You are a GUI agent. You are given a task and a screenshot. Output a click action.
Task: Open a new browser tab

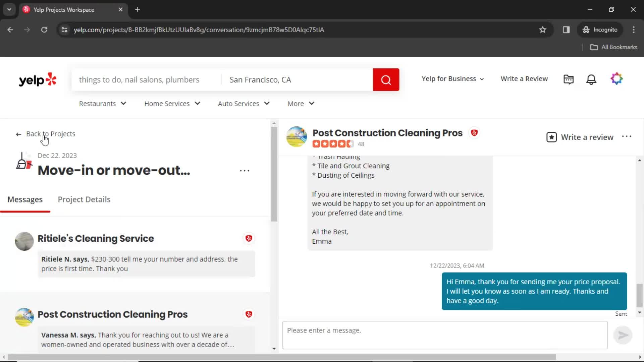point(138,9)
